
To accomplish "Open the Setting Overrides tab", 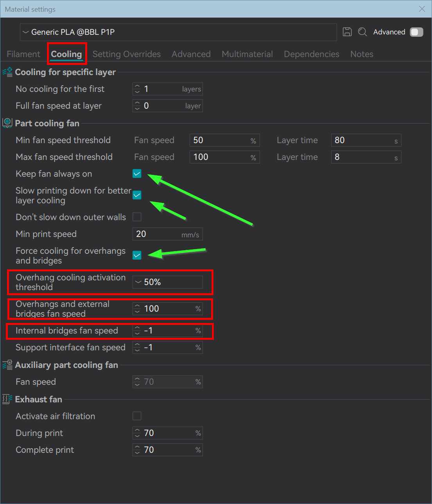I will tap(127, 54).
